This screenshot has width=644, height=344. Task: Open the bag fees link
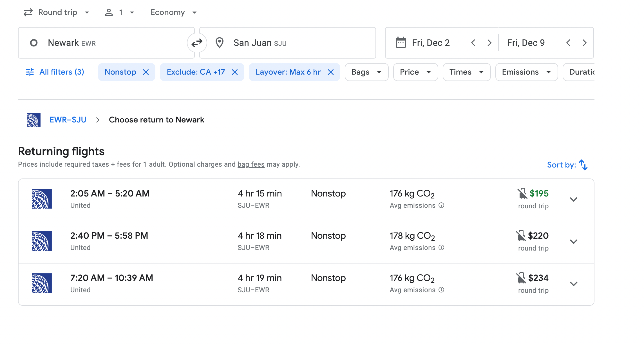(251, 164)
